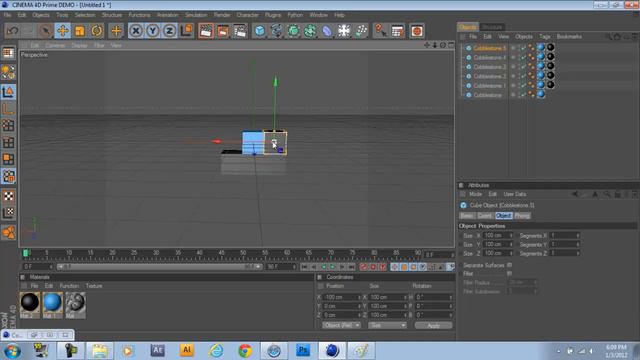The image size is (640, 360).
Task: Toggle the green checkmark for Cobblestone.2
Action: click(523, 76)
